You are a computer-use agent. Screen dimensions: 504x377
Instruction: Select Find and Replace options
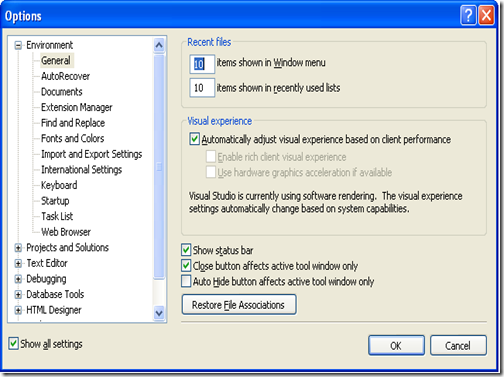click(x=73, y=123)
